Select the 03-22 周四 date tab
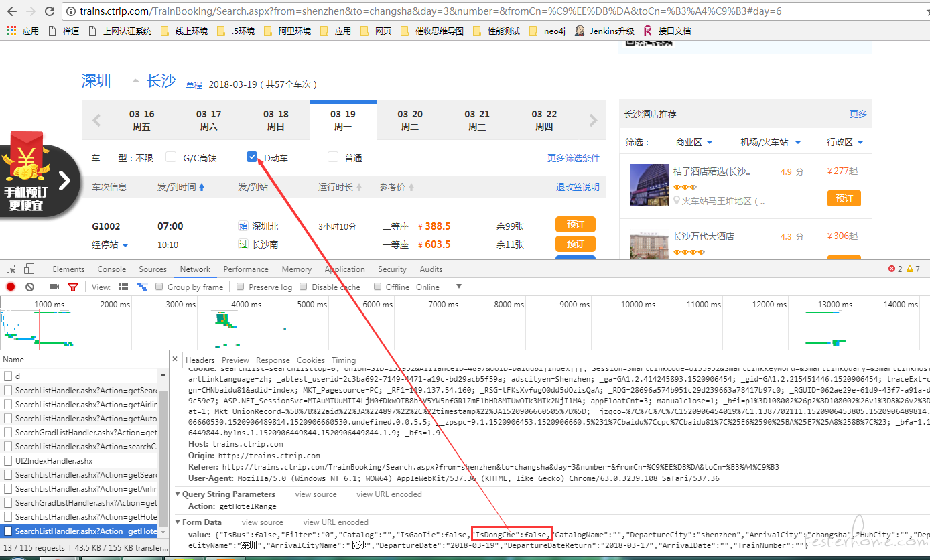 pos(543,120)
